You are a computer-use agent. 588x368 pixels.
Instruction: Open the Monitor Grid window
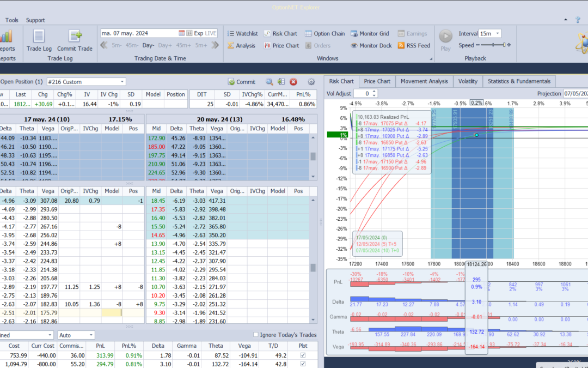click(x=370, y=33)
